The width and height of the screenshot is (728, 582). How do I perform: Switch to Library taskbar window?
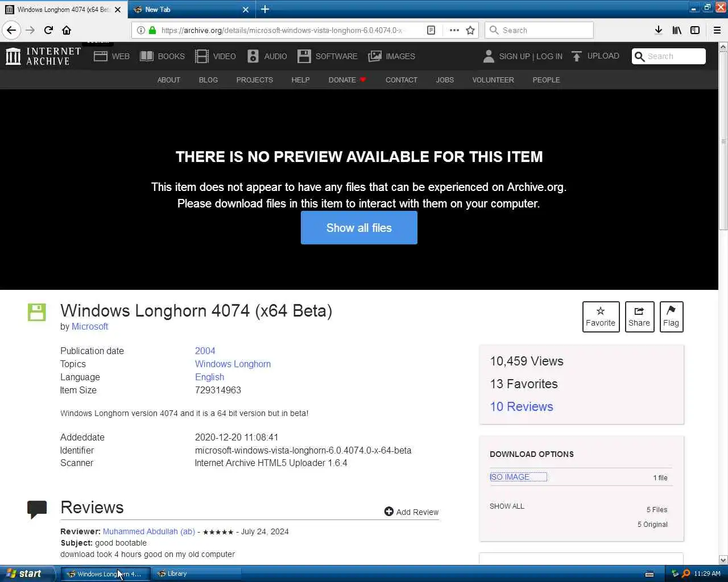pos(196,573)
